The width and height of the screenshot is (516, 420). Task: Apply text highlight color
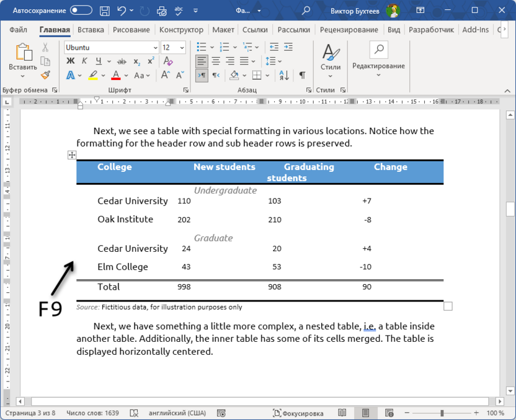92,75
